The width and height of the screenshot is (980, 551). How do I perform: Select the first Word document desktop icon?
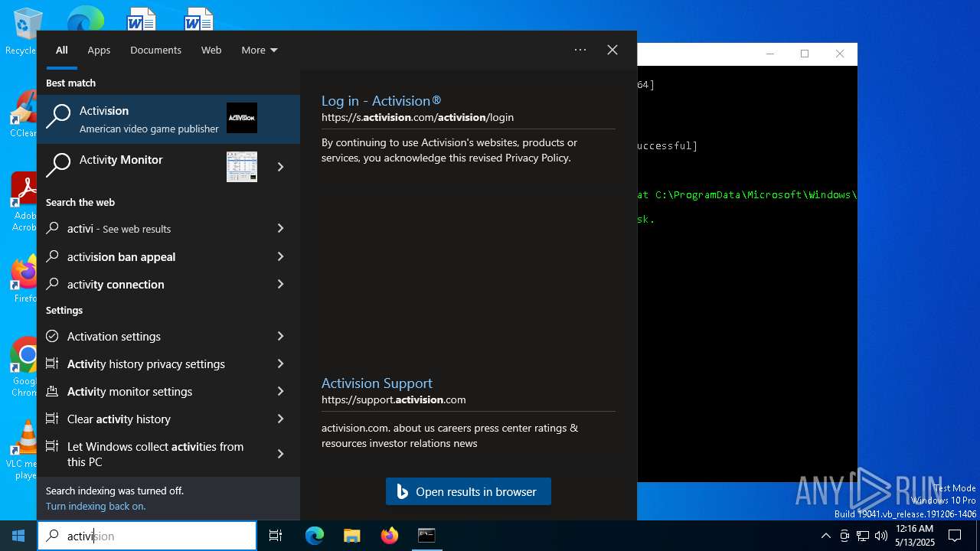pos(142,18)
